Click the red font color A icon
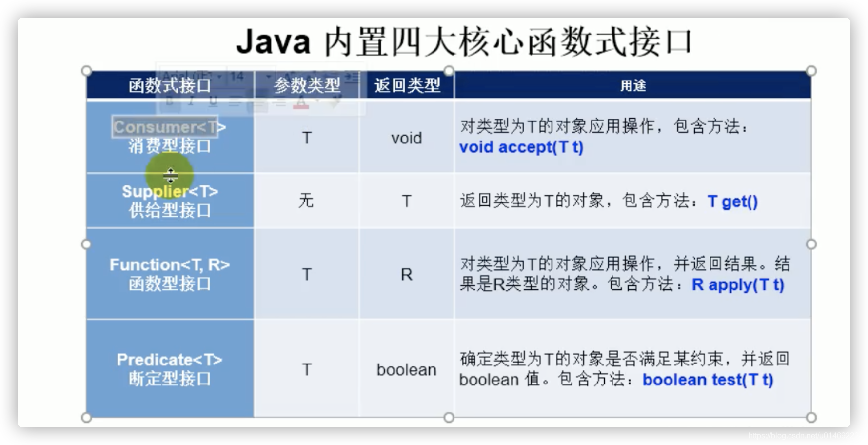Image resolution: width=868 pixels, height=445 pixels. (x=301, y=102)
